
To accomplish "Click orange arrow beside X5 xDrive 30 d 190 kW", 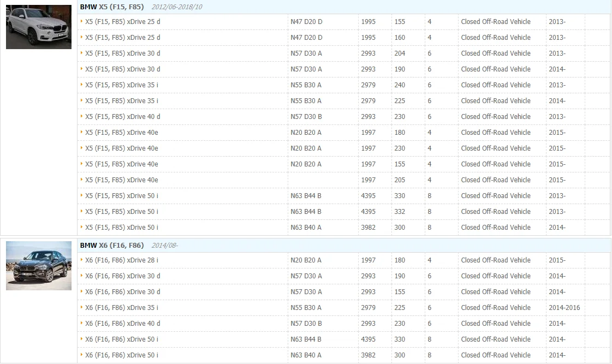I will (x=81, y=69).
